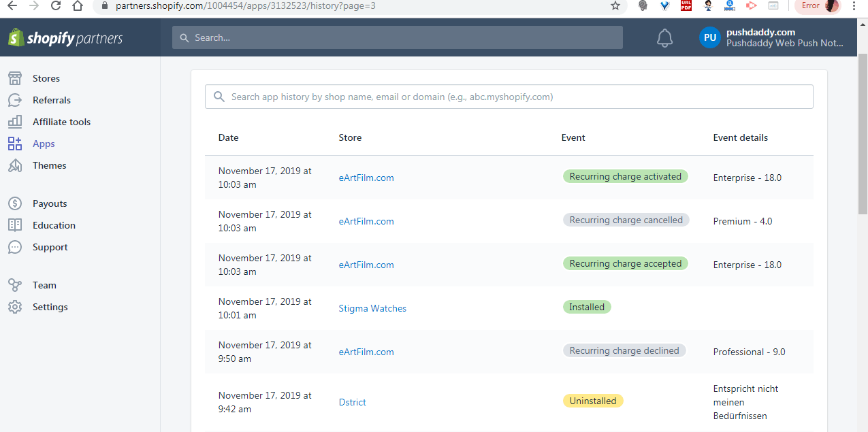Click the Education book icon
Viewport: 868px width, 432px height.
15,225
